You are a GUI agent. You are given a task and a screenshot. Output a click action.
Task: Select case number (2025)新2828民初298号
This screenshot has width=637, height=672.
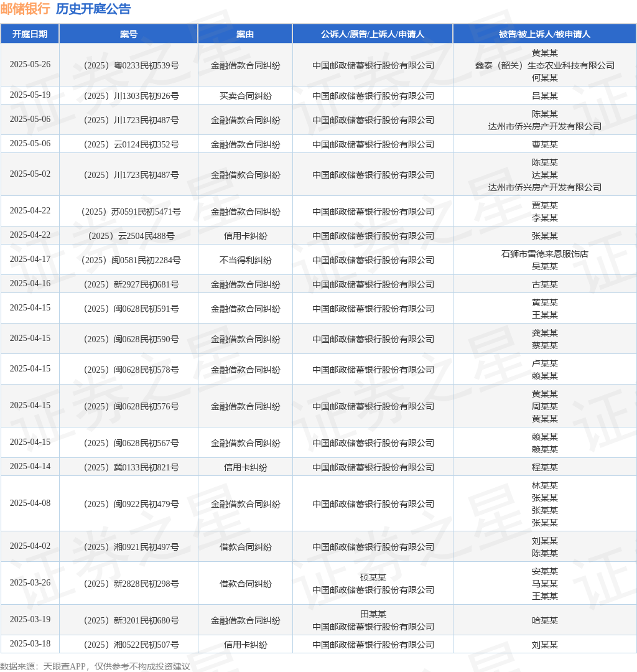(x=131, y=584)
